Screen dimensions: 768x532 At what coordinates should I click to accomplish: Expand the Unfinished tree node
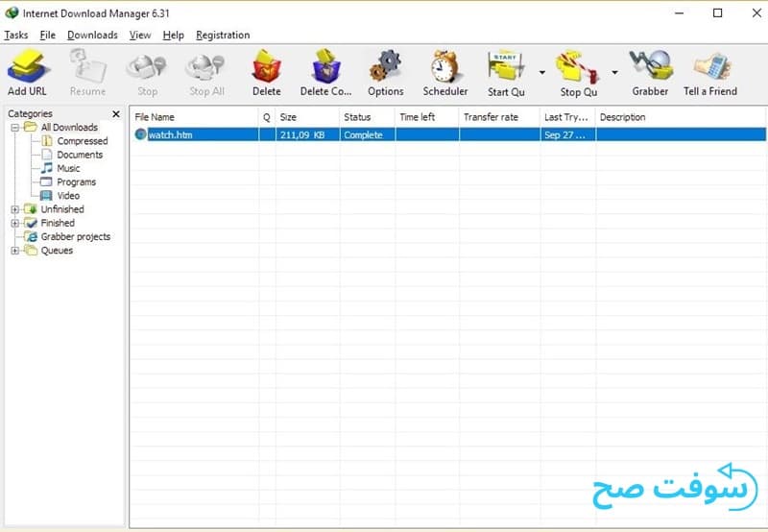(x=14, y=209)
